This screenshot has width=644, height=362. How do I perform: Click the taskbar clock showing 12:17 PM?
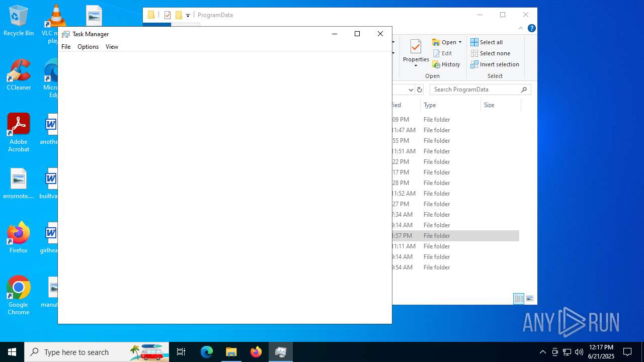[x=601, y=352]
